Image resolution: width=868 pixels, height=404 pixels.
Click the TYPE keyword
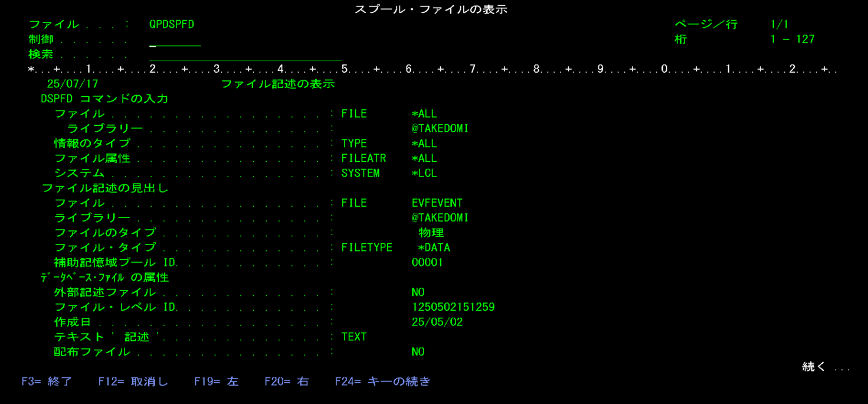coord(354,144)
